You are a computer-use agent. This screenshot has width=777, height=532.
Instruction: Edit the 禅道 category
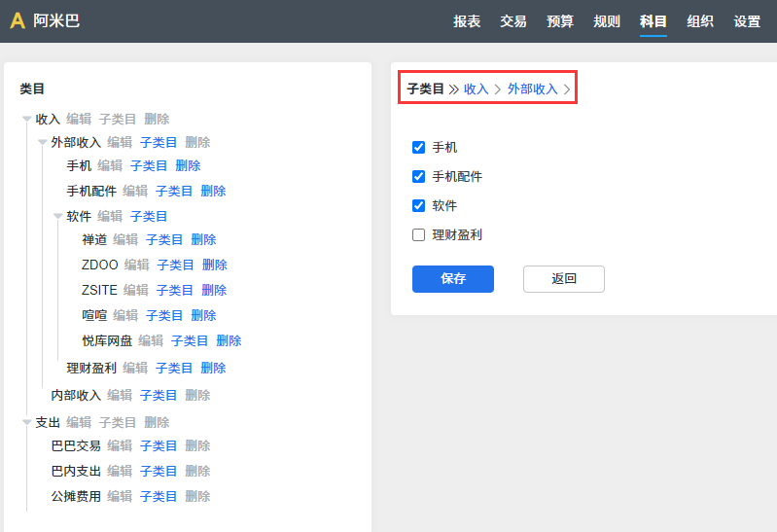click(x=125, y=240)
